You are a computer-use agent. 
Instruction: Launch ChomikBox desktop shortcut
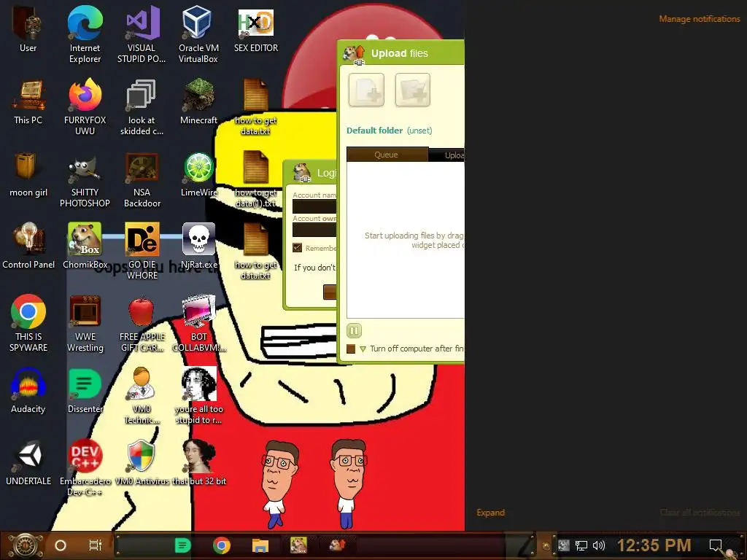tap(85, 246)
